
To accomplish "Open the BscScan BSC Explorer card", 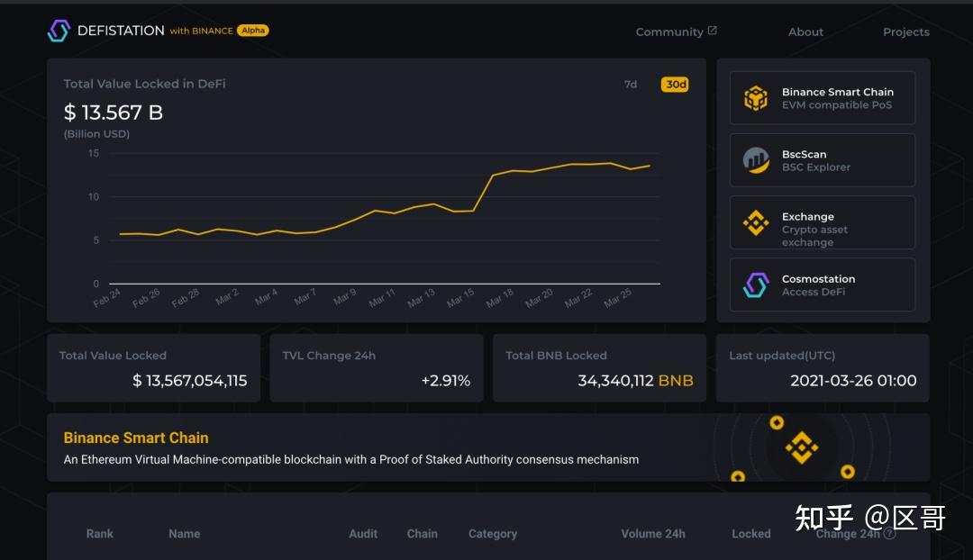I will point(823,160).
